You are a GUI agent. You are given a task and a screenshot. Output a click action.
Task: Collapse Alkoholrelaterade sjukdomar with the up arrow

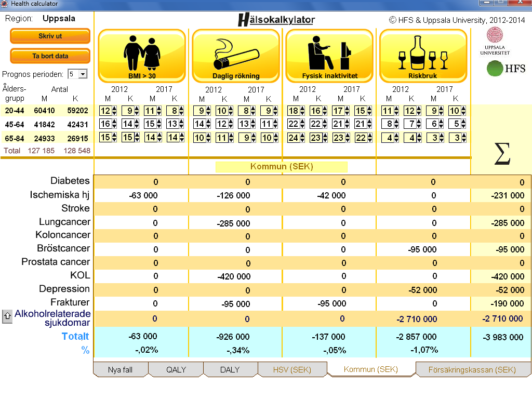coord(7,316)
